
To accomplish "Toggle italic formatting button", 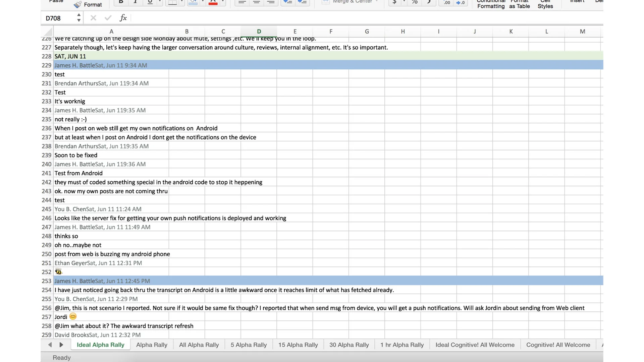I will click(136, 2).
